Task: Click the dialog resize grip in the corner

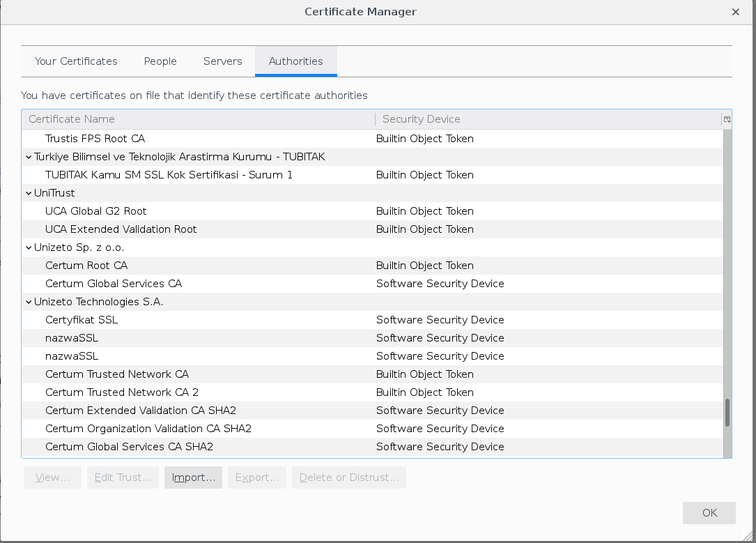Action: click(748, 536)
